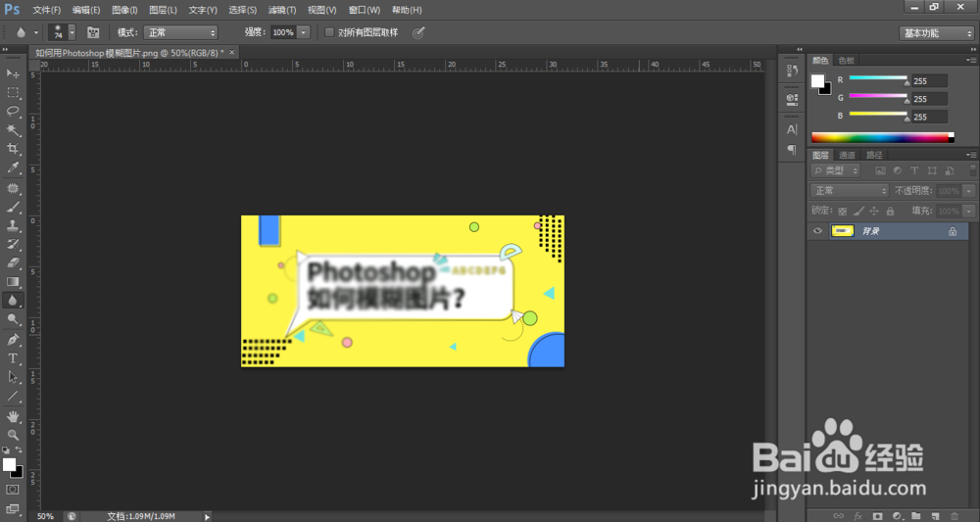Open the 模式 dropdown set to 正常

[x=180, y=32]
